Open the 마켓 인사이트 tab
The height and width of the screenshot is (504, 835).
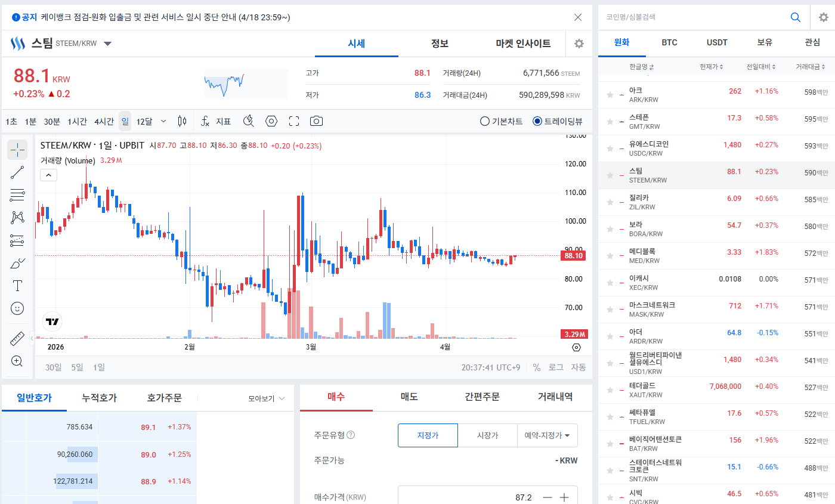(x=523, y=44)
